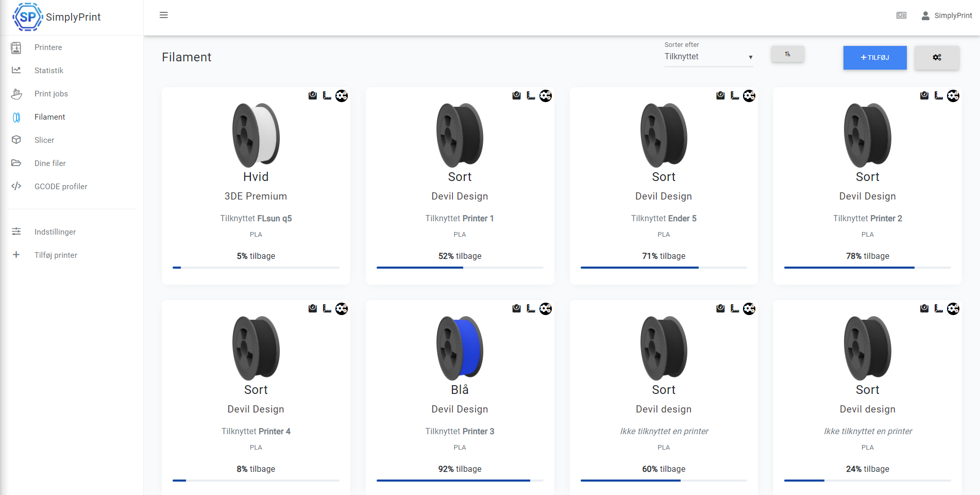The image size is (980, 495).
Task: Open the SimplyPrint user account menu
Action: click(947, 15)
